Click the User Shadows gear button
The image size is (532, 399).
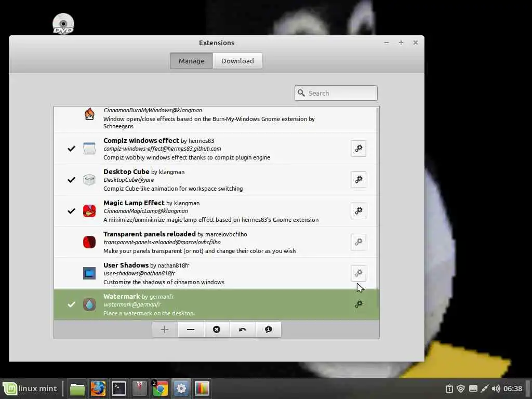(x=358, y=273)
